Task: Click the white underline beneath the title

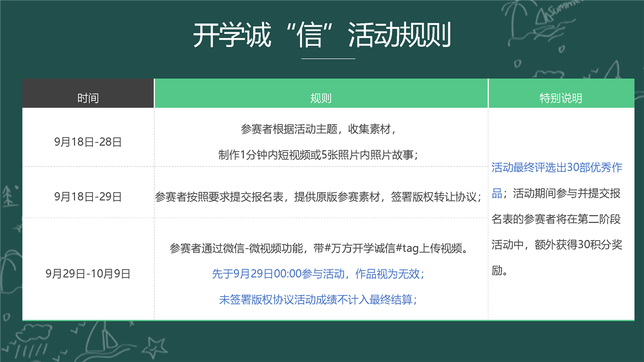Action: 328,59
